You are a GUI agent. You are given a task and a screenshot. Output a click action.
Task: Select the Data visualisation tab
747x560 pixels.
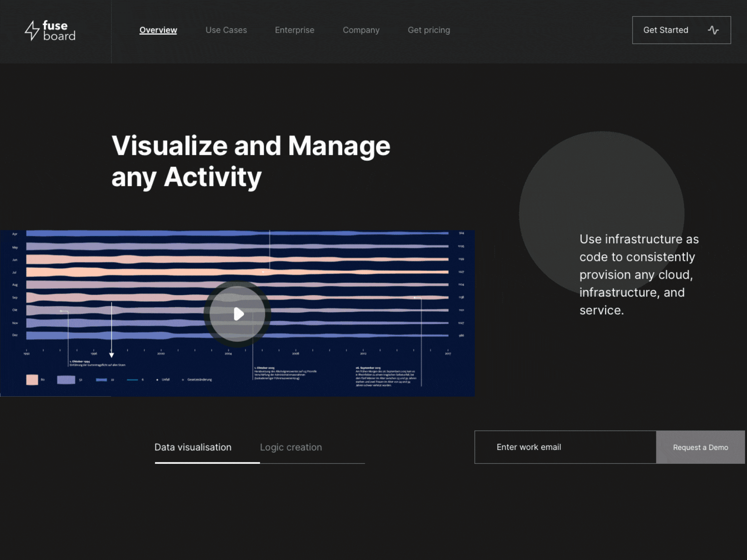tap(193, 447)
